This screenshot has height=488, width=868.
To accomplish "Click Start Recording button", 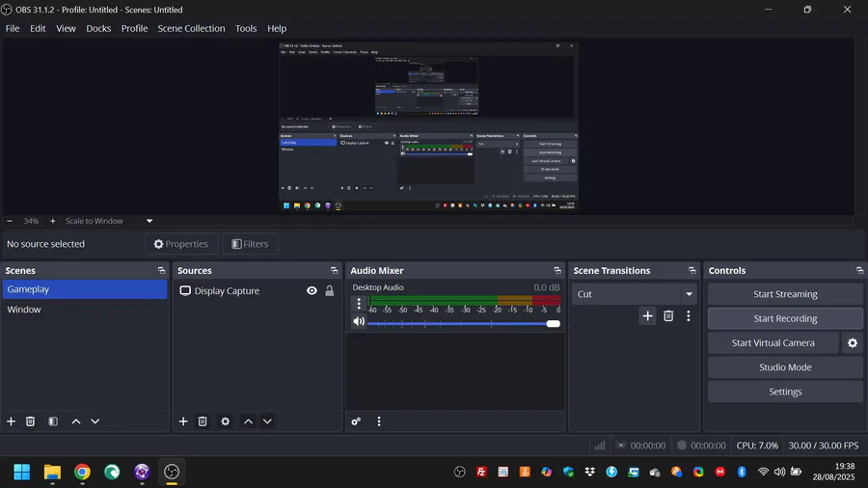I will click(785, 318).
